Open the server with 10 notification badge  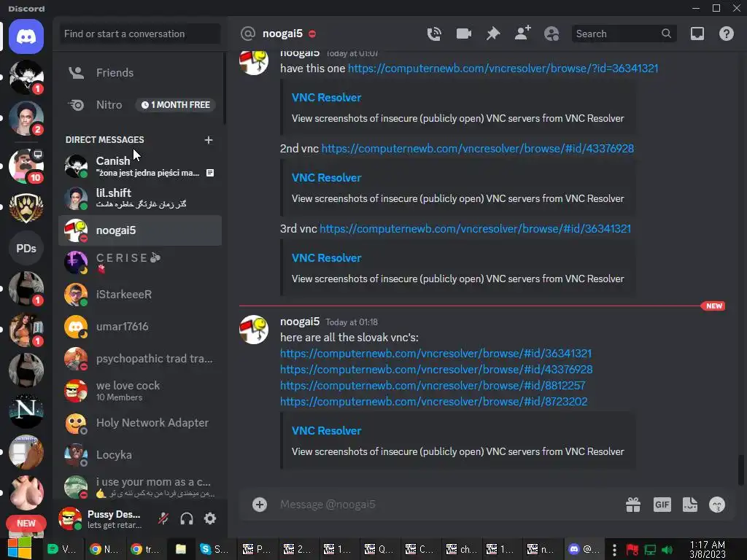pyautogui.click(x=26, y=166)
